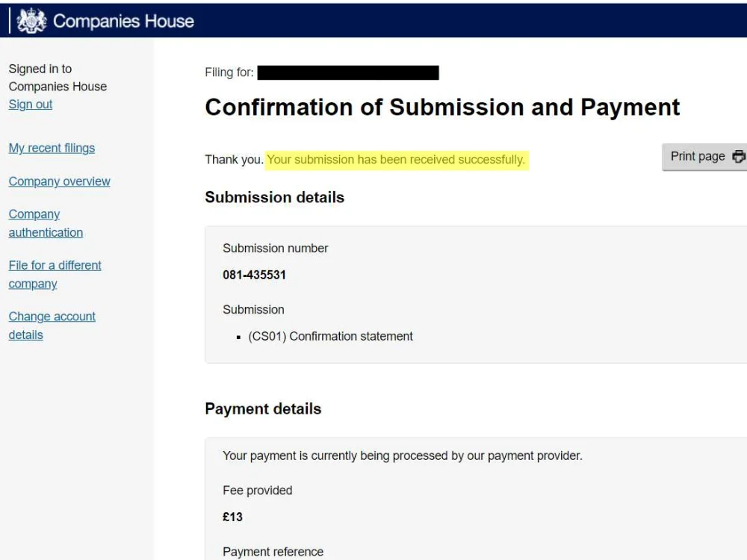
Task: Click the redacted company name bar
Action: coord(351,72)
